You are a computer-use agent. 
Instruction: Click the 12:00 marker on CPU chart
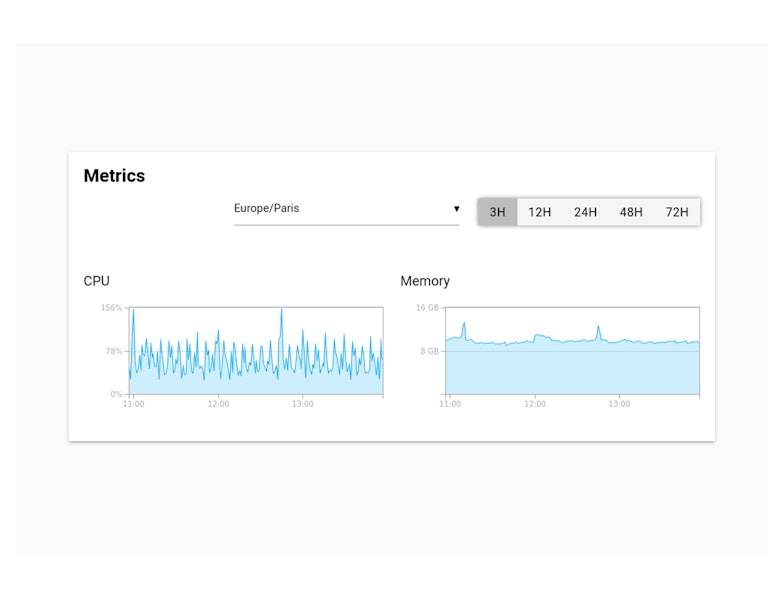click(x=218, y=404)
